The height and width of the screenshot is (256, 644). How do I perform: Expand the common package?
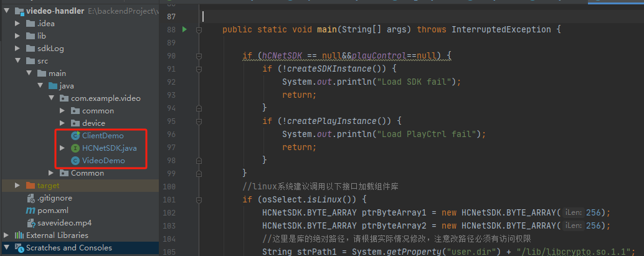click(62, 110)
